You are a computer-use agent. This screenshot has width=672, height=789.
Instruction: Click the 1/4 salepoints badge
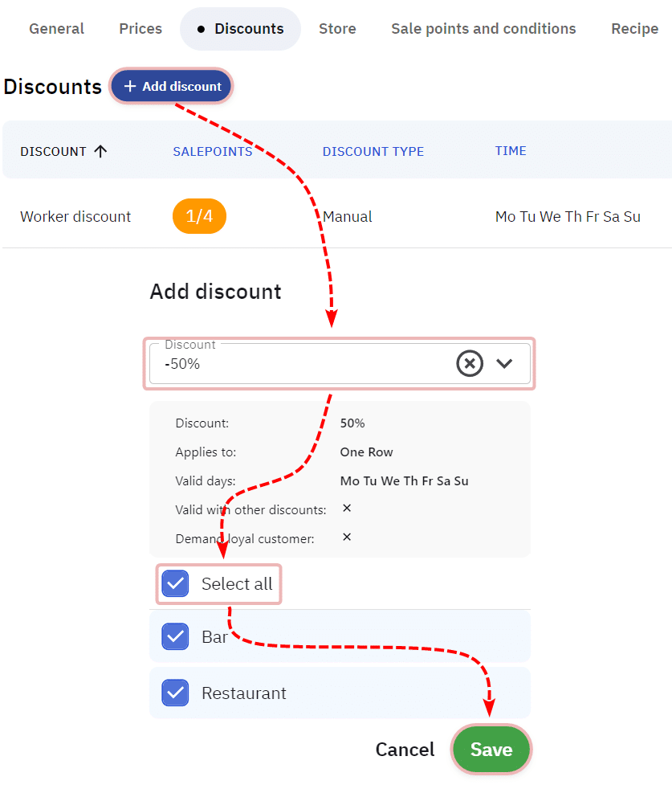pyautogui.click(x=199, y=216)
